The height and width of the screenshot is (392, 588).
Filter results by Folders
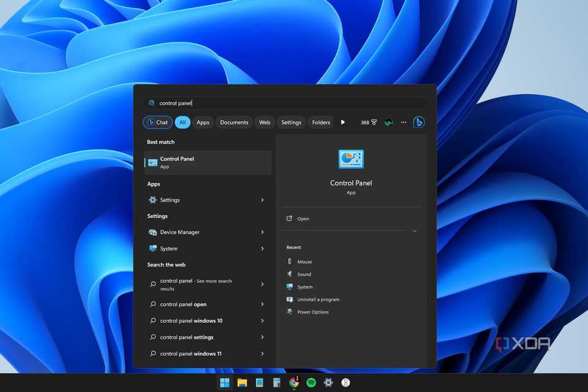pyautogui.click(x=321, y=123)
